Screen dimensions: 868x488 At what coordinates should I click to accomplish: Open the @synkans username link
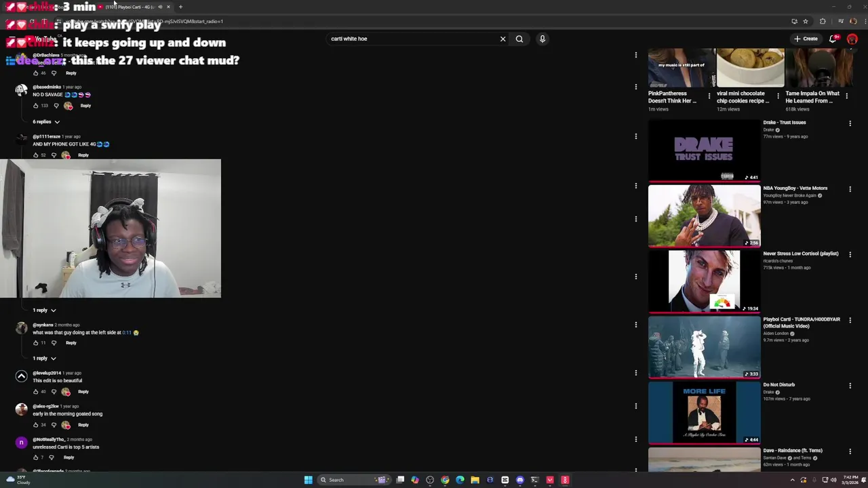(43, 325)
